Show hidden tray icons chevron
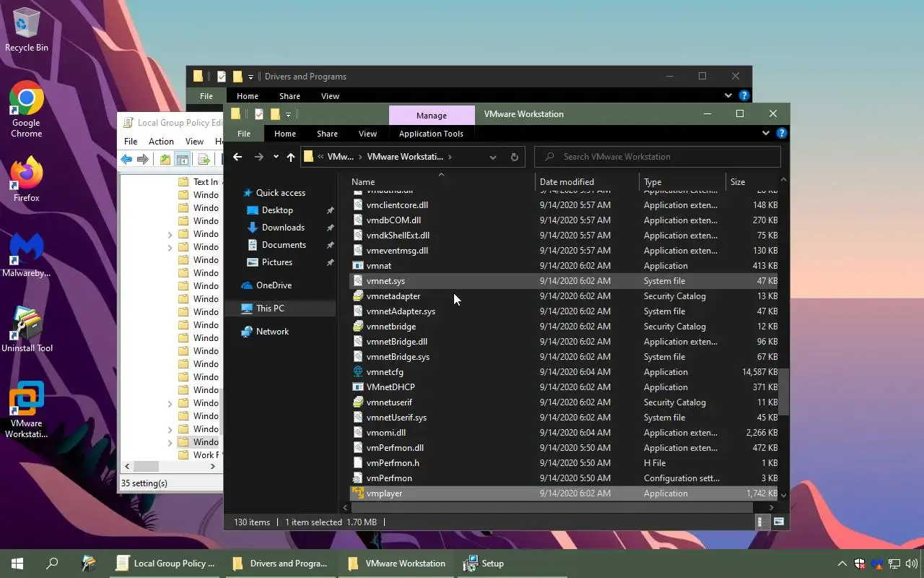The height and width of the screenshot is (578, 924). pos(842,564)
